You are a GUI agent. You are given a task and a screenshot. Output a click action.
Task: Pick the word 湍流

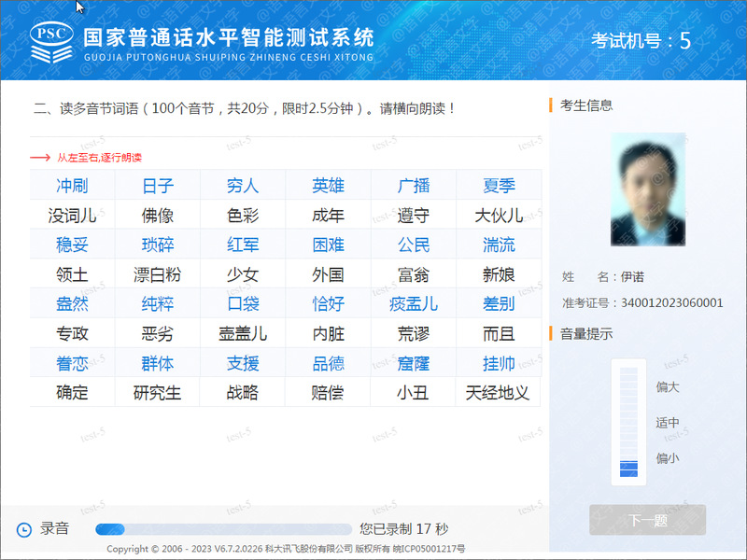pos(499,245)
